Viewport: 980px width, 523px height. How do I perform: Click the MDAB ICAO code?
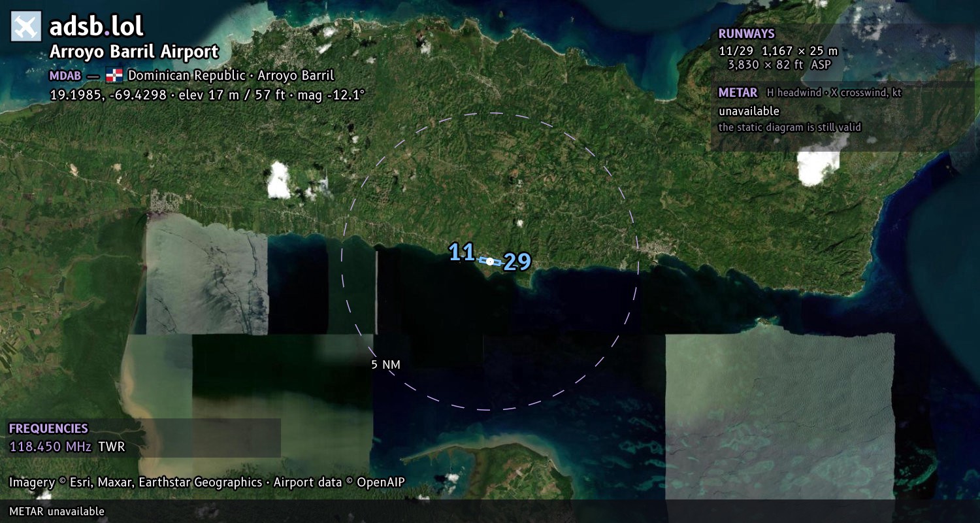pos(65,75)
